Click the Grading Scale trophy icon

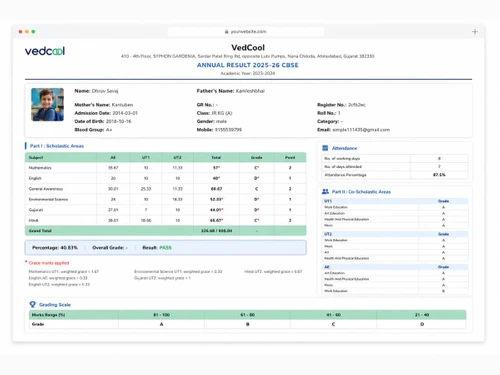tap(33, 304)
